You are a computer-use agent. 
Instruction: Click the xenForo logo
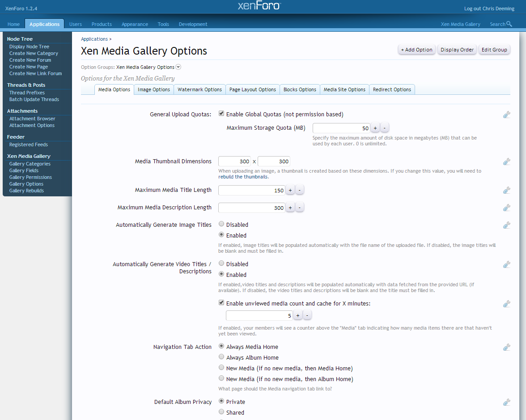(259, 6)
